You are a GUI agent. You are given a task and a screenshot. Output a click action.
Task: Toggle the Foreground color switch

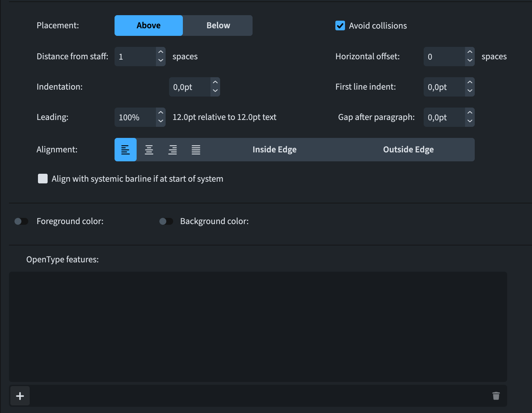[21, 221]
